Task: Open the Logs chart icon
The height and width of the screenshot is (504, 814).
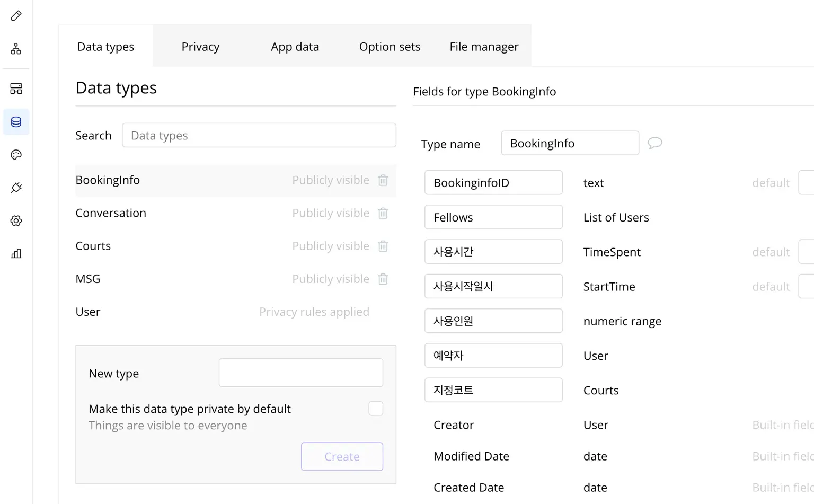Action: pos(16,253)
